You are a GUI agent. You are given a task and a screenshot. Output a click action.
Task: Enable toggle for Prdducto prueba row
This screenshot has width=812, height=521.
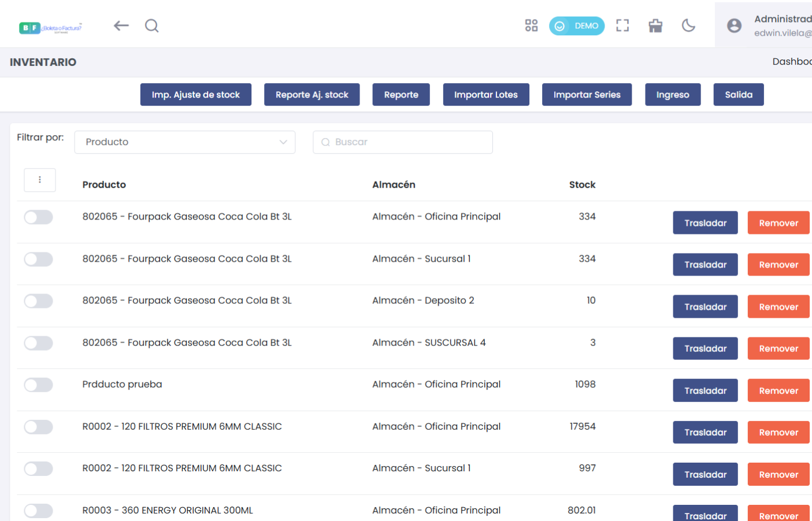[x=39, y=385]
